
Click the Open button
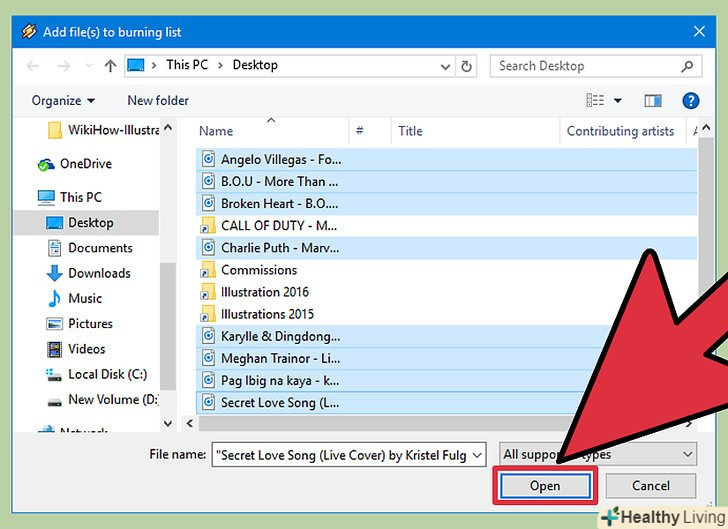click(x=545, y=486)
